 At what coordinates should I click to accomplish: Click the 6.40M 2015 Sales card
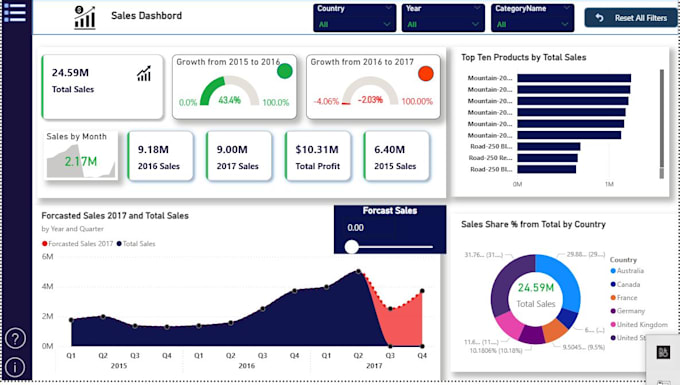(397, 156)
